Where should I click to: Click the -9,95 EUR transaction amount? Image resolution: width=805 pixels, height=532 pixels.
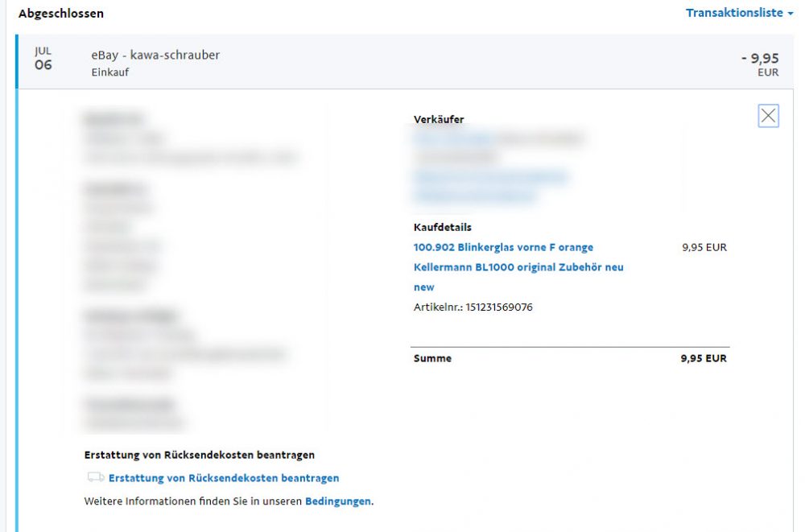pos(762,64)
